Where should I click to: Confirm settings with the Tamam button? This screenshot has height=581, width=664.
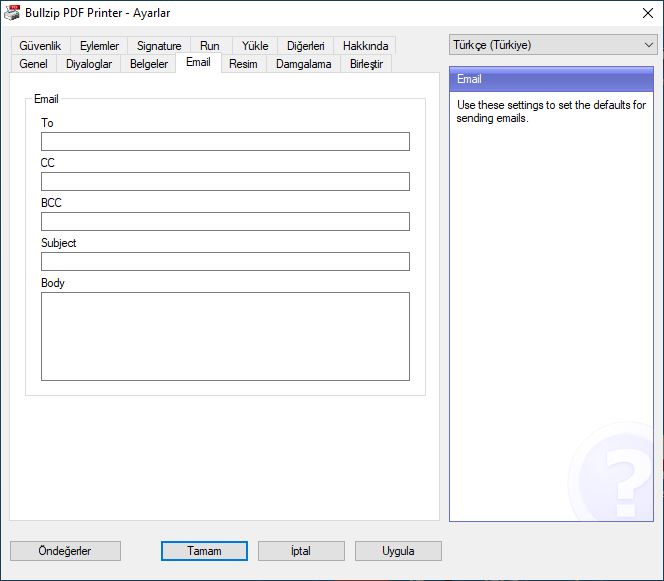[204, 551]
